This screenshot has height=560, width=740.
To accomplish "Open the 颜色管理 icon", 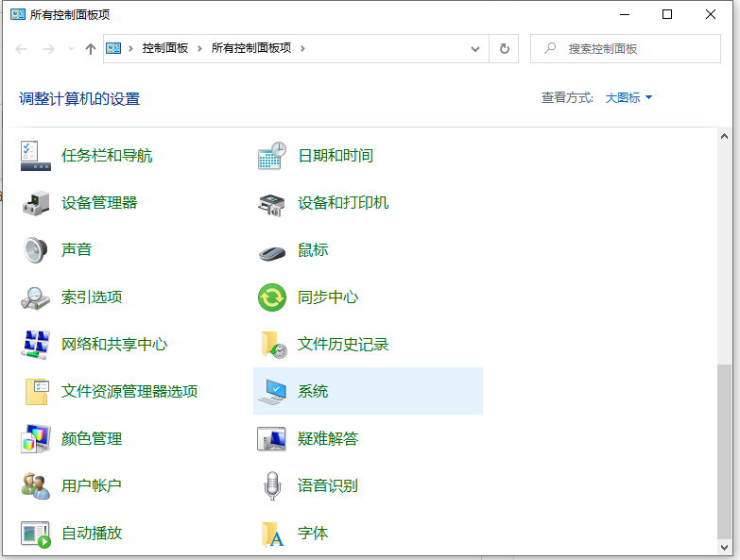I will 35,438.
